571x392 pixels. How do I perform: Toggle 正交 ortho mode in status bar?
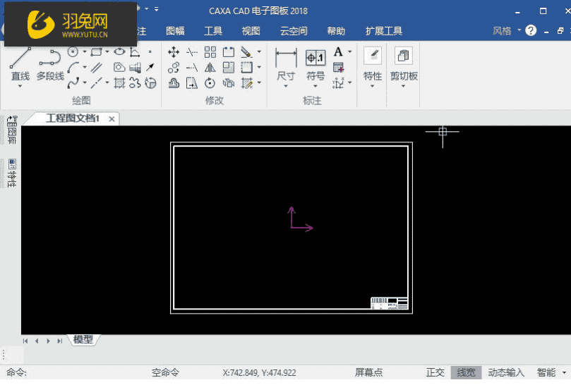(435, 373)
